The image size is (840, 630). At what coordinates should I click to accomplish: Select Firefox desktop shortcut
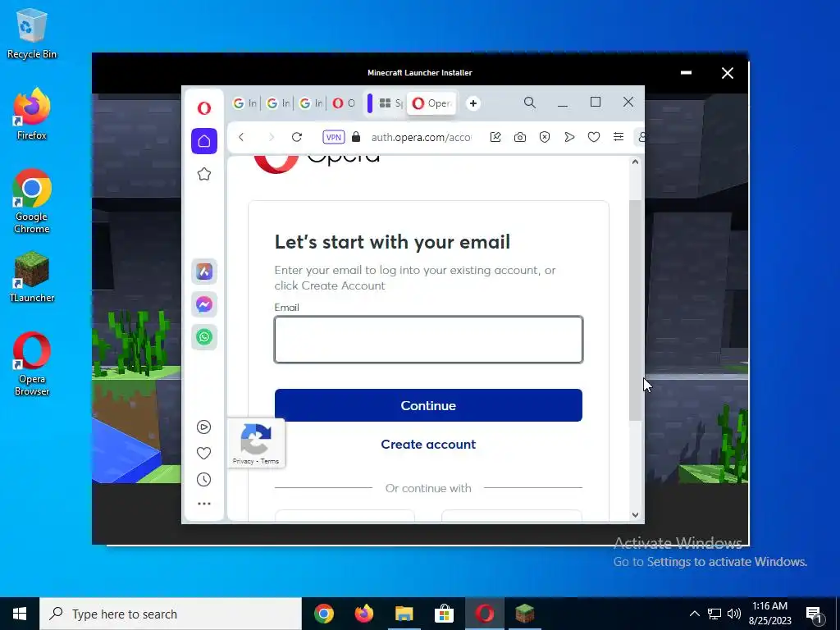click(32, 115)
